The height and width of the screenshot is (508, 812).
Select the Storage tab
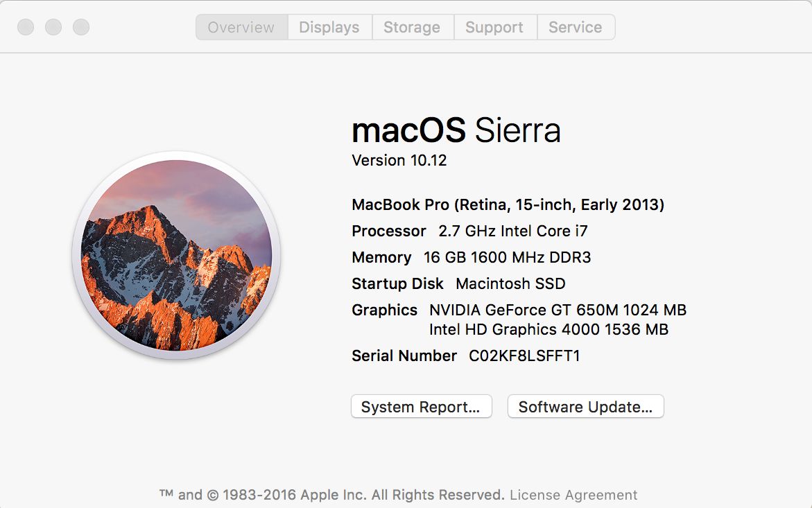click(412, 27)
